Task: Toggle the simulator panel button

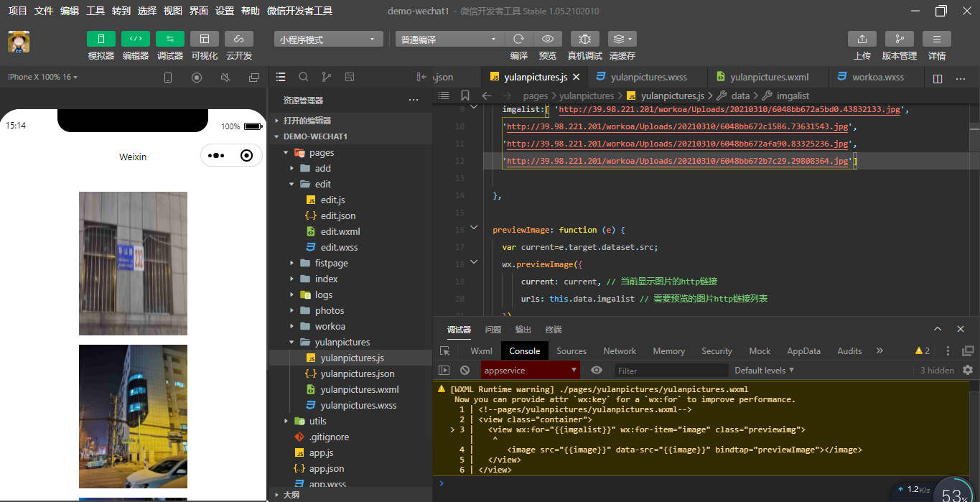Action: [x=101, y=39]
